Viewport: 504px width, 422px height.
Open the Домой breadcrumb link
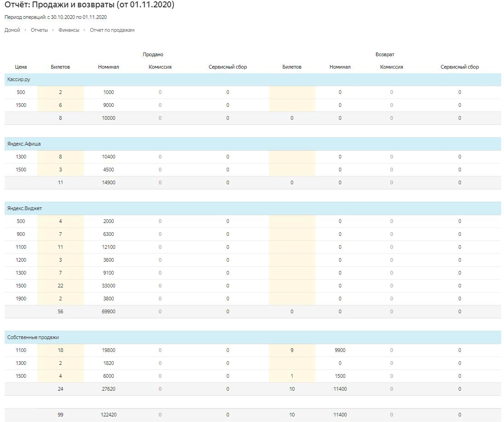pyautogui.click(x=12, y=30)
